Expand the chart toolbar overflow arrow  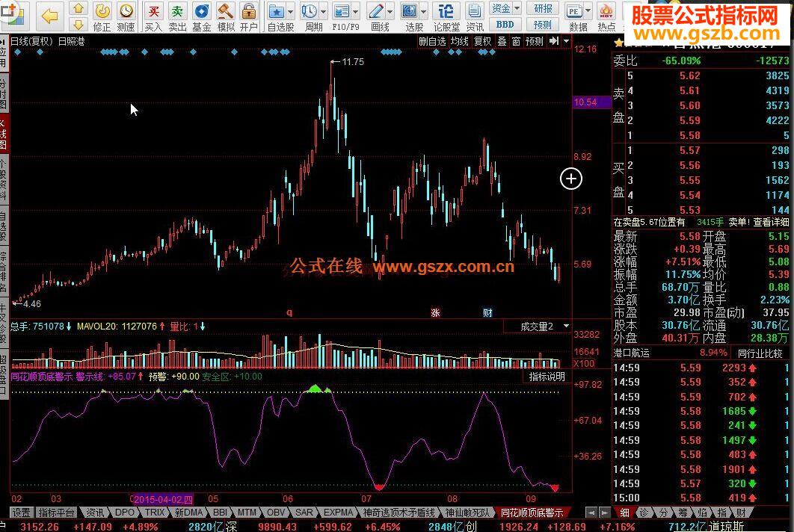566,41
